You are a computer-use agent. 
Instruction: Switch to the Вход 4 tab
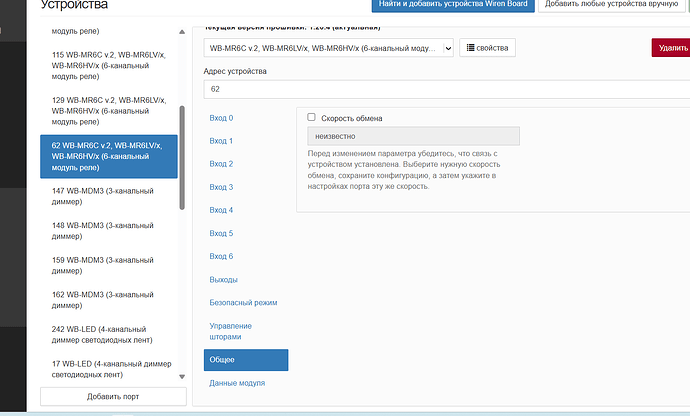(221, 210)
